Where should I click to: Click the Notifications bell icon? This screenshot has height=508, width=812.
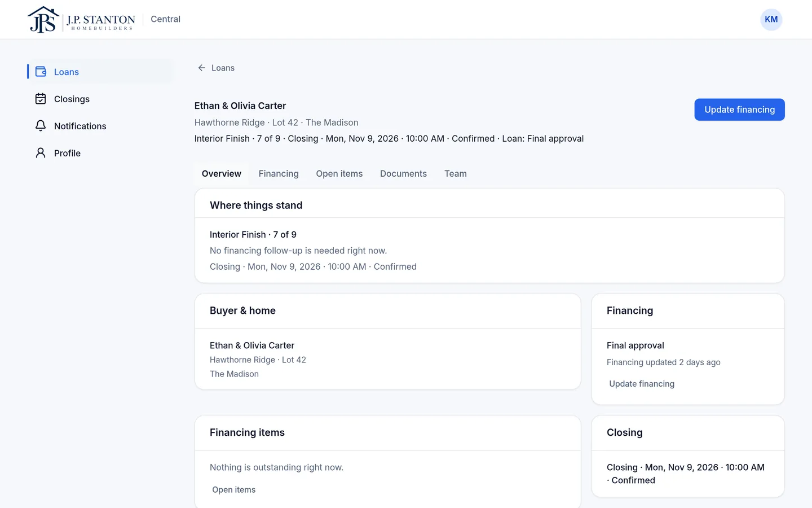(41, 126)
